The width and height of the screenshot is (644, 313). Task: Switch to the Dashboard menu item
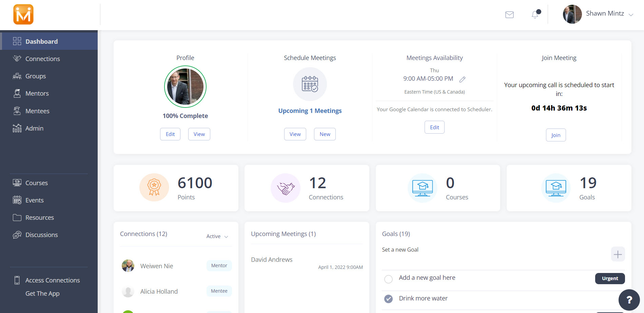tap(41, 41)
